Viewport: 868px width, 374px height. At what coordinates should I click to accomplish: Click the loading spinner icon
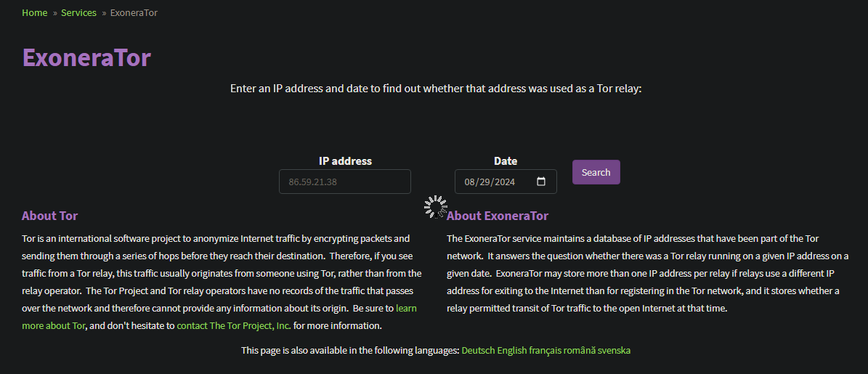pyautogui.click(x=435, y=207)
